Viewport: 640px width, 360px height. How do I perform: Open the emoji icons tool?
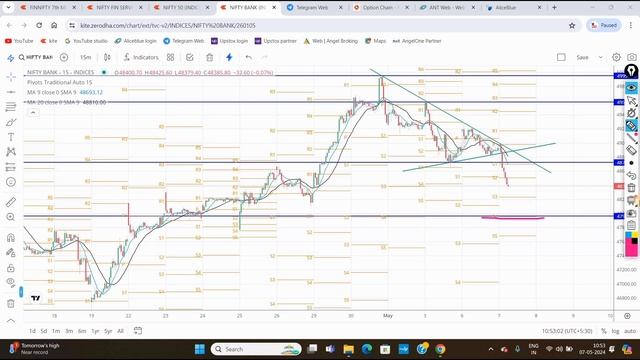11,182
